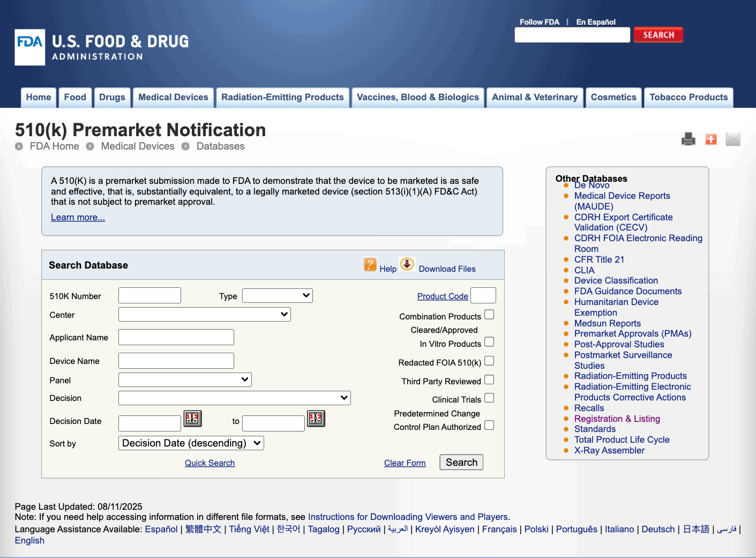756x558 pixels.
Task: Open the calendar picker for end Decision Date
Action: (316, 419)
